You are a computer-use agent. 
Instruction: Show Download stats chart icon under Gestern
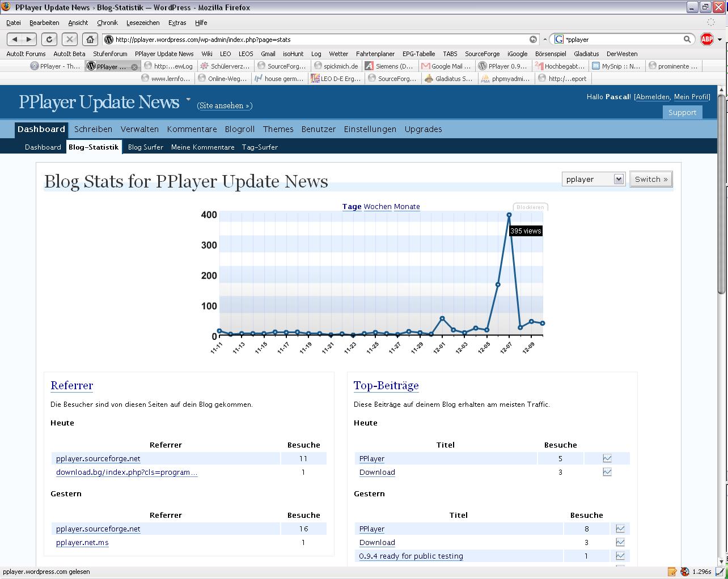620,542
